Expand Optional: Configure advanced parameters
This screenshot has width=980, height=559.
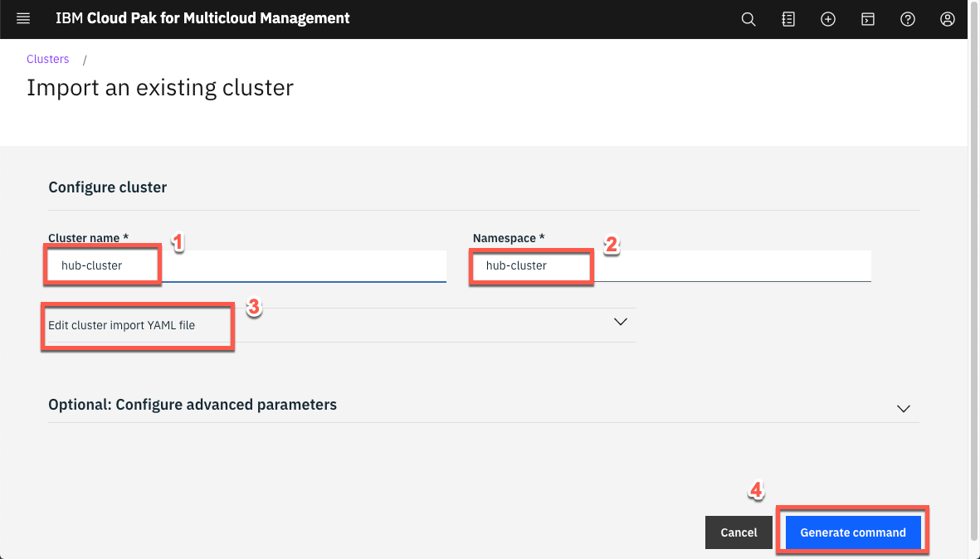tap(192, 405)
